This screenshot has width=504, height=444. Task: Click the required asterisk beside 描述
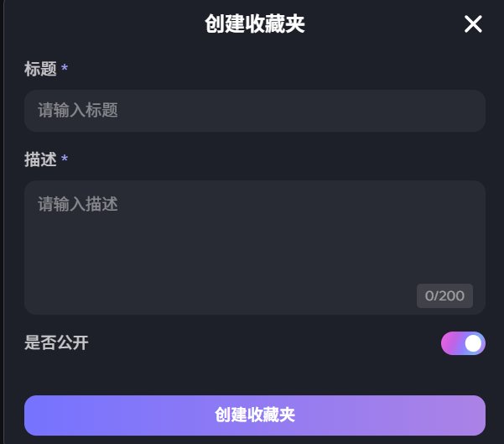(65, 159)
